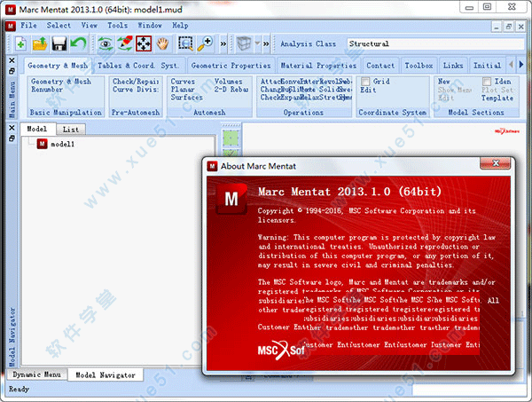Click the Marc M application menu icon
Screen dimensions: 532x402
pos(11,26)
